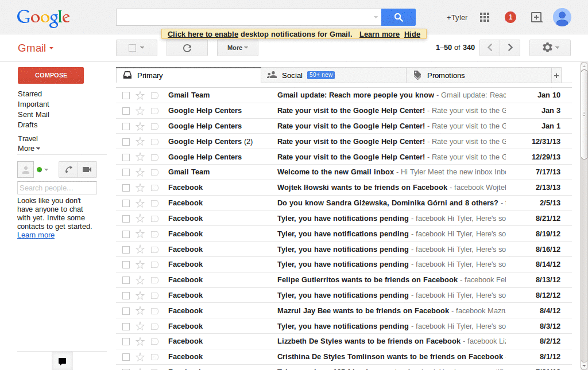Star the Felipe Gutierritos friend request email
The image size is (588, 370).
point(140,280)
